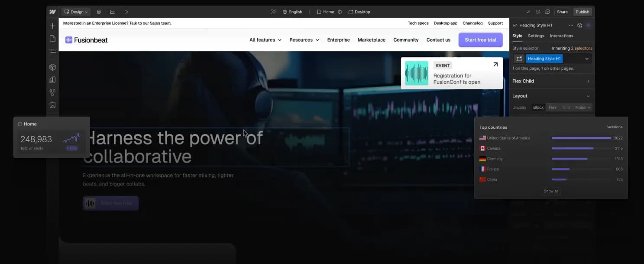Open the Assets image icon
This screenshot has width=644, height=264.
(x=52, y=105)
